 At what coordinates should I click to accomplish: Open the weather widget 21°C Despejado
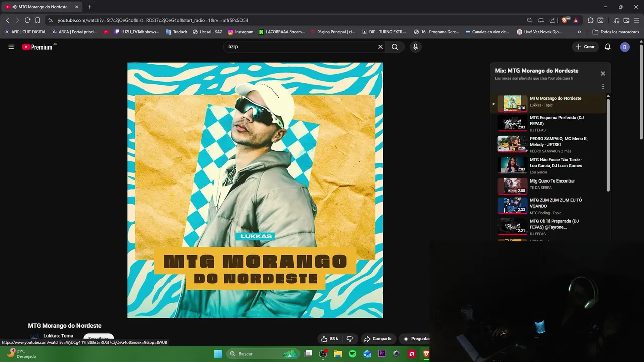pos(21,354)
